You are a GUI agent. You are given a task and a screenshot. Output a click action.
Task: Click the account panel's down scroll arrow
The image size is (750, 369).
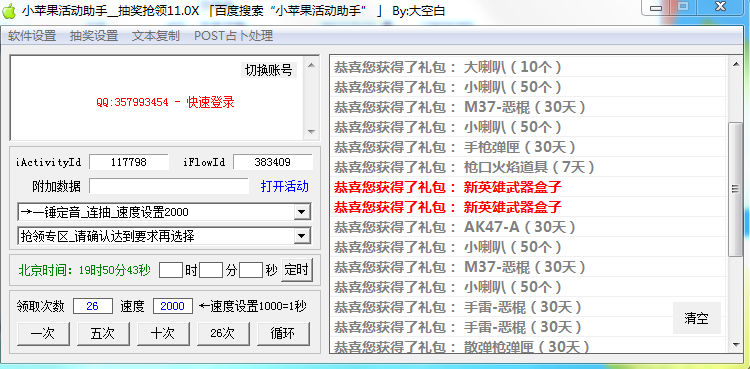[x=311, y=131]
